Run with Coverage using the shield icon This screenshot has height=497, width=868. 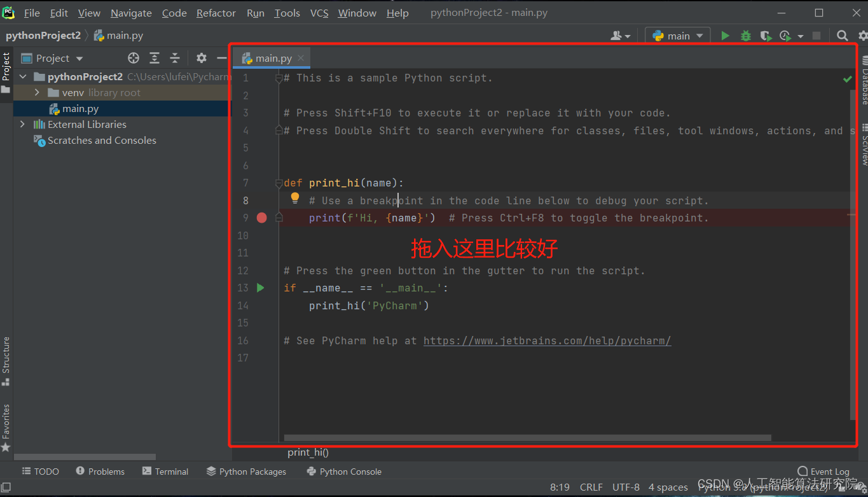click(x=766, y=36)
